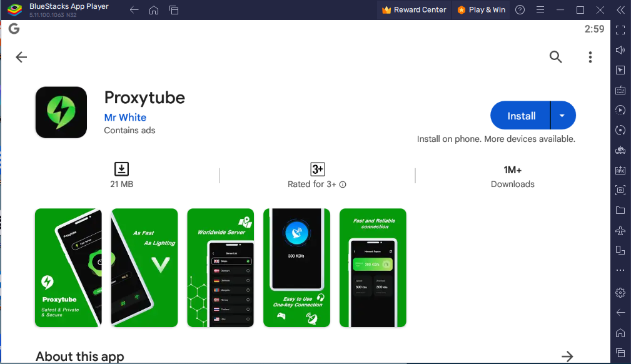Open BlueStacks settings gear in sidebar
The width and height of the screenshot is (631, 364).
[x=620, y=293]
